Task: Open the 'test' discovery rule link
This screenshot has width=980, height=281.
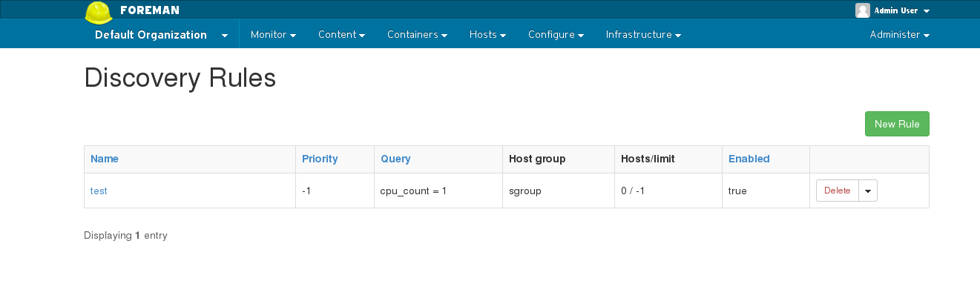Action: 99,191
